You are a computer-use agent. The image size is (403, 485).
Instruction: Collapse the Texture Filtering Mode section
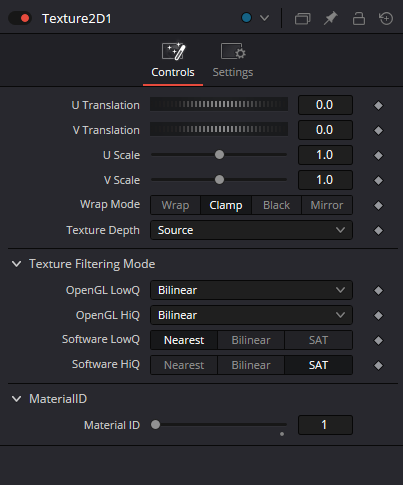tap(16, 264)
